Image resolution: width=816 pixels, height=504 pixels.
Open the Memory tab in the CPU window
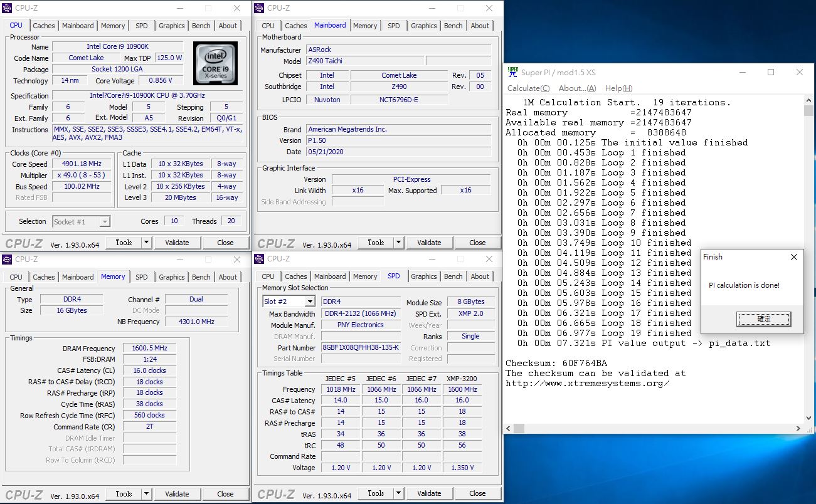[113, 26]
